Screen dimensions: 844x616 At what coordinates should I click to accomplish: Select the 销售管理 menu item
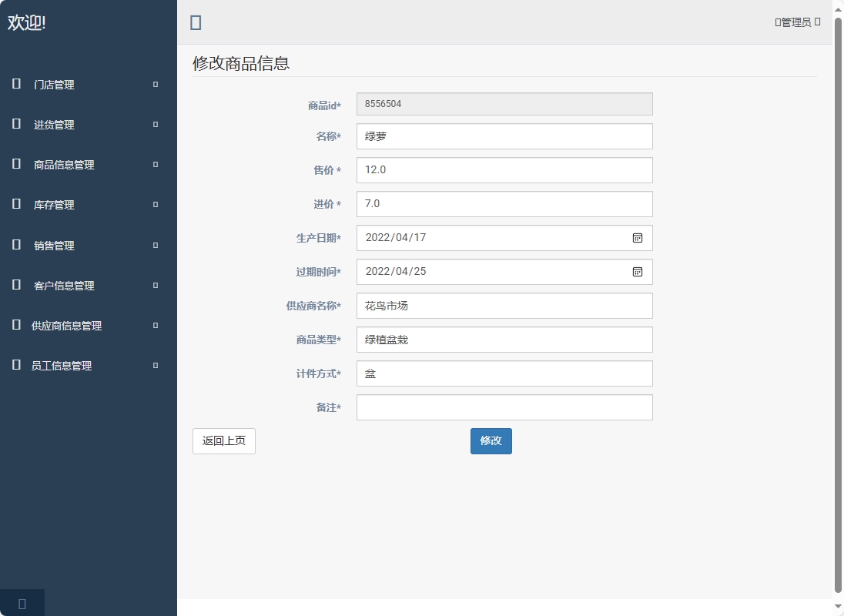click(x=54, y=245)
